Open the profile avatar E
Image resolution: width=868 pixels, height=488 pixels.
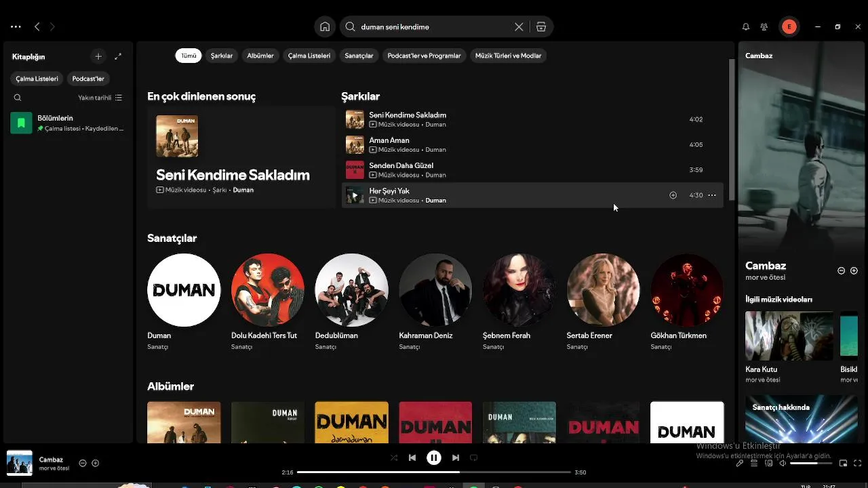[x=789, y=26]
